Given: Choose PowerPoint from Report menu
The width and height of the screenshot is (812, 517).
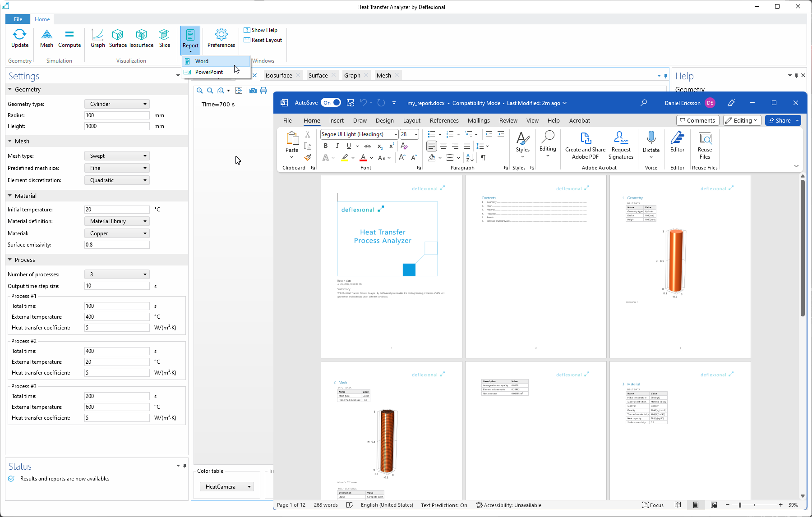Looking at the screenshot, I should pyautogui.click(x=216, y=72).
